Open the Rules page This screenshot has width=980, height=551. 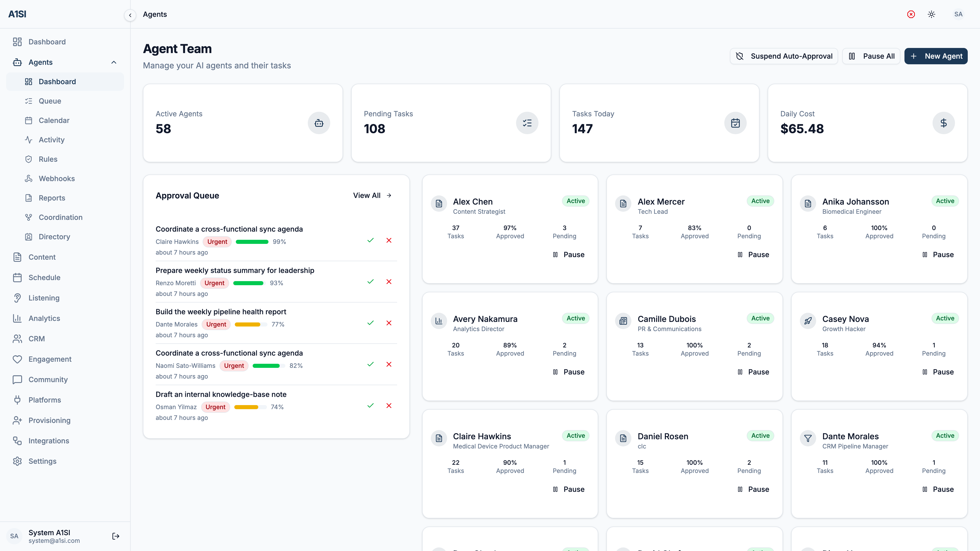pyautogui.click(x=65, y=159)
